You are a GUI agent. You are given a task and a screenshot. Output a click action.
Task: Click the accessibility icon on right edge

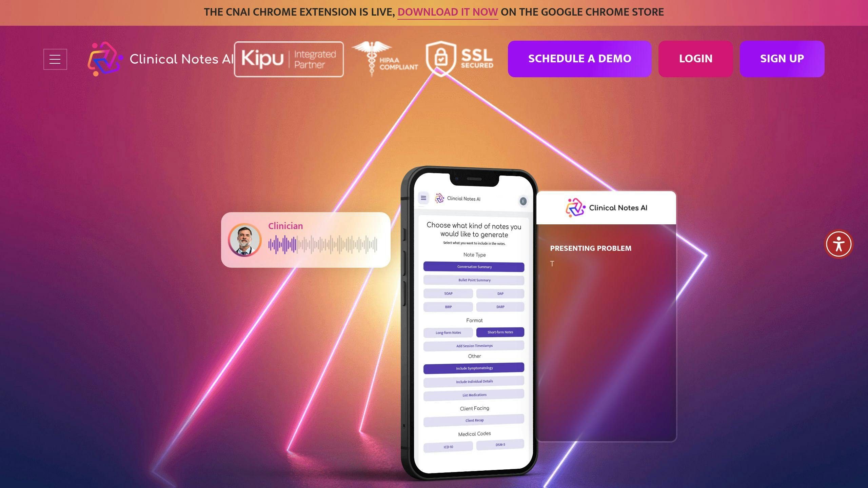[839, 244]
